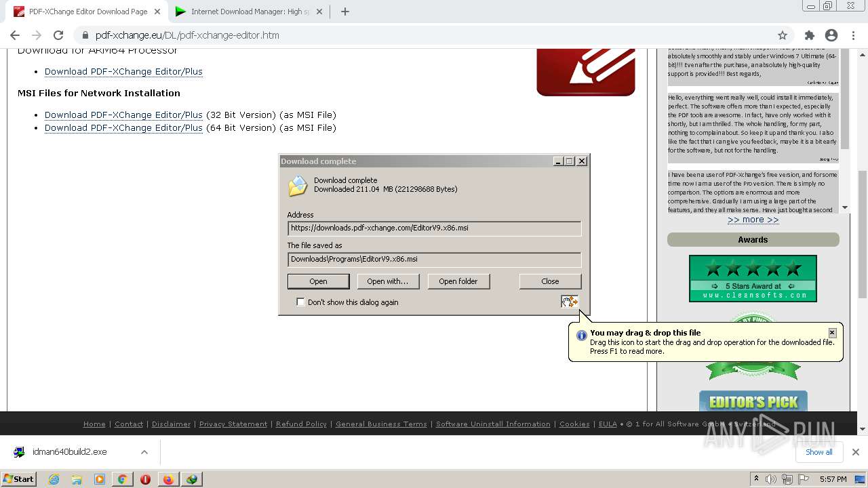The width and height of the screenshot is (868, 488).
Task: Click the folder icon in Download complete dialog
Action: [298, 186]
